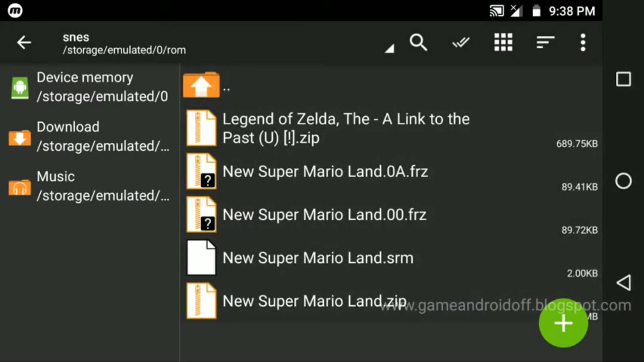This screenshot has width=644, height=362.
Task: Tap the 689.75KB file size
Action: [577, 144]
